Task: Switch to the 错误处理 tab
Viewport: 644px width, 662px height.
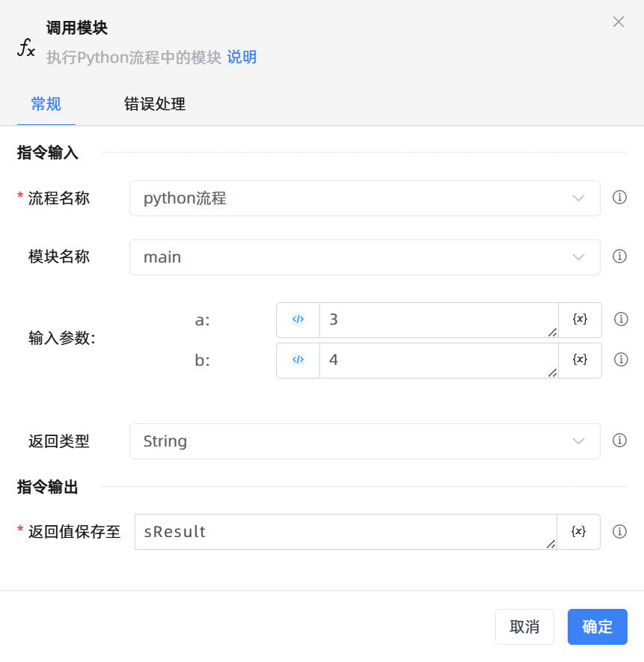Action: [x=154, y=105]
